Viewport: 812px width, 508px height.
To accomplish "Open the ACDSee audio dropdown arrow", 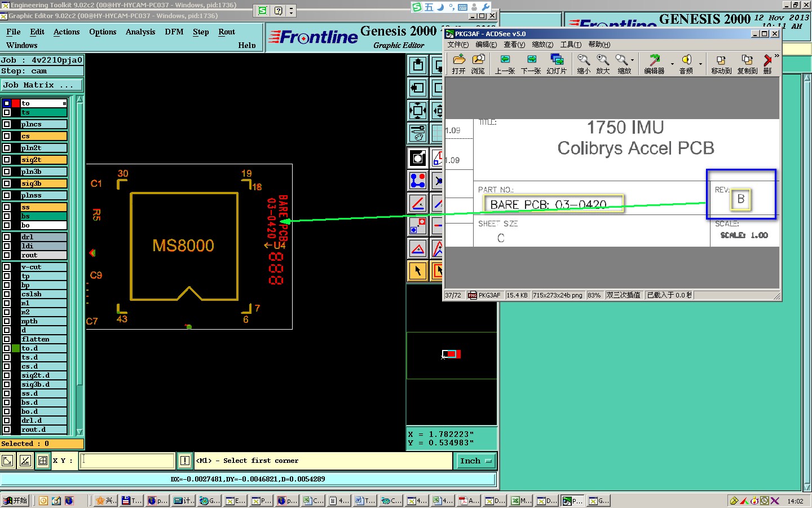I will [701, 63].
